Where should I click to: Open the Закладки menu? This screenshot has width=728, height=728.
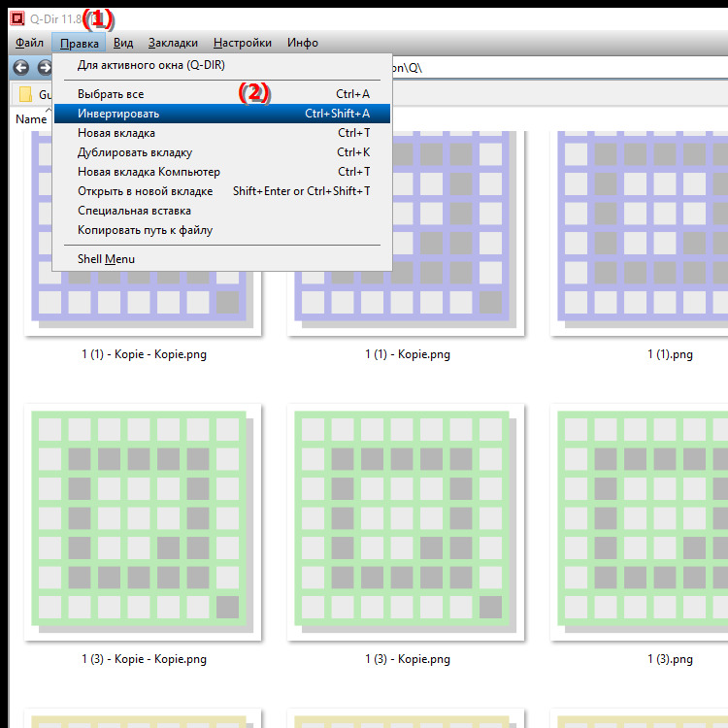point(173,43)
